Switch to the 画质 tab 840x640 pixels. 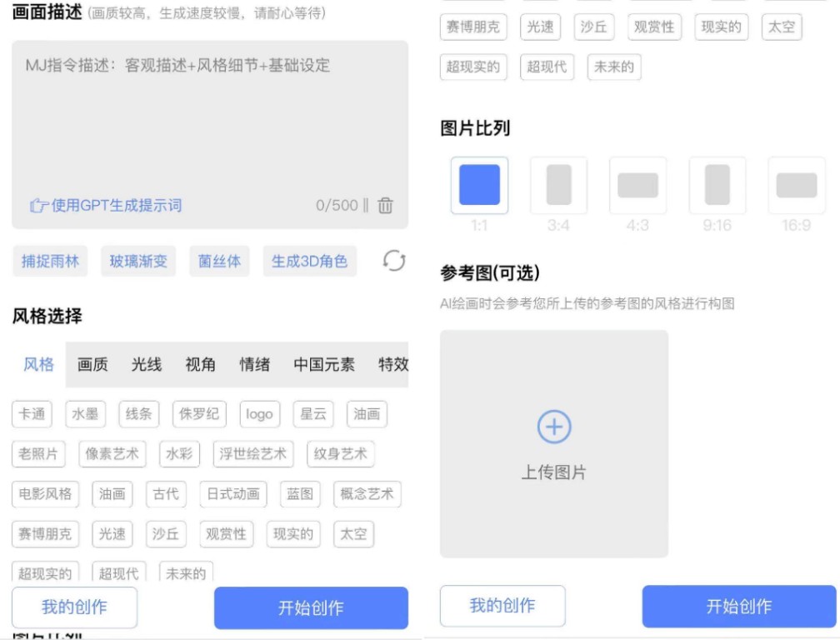pyautogui.click(x=92, y=364)
